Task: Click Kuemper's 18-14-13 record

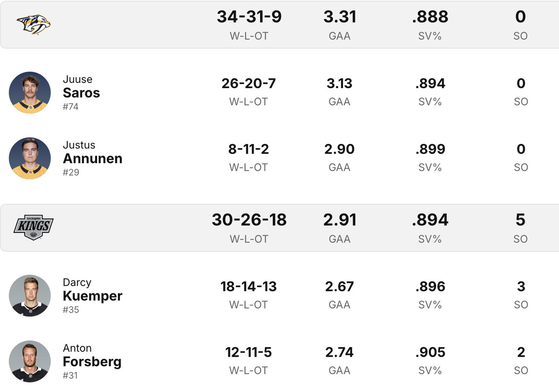Action: 248,287
